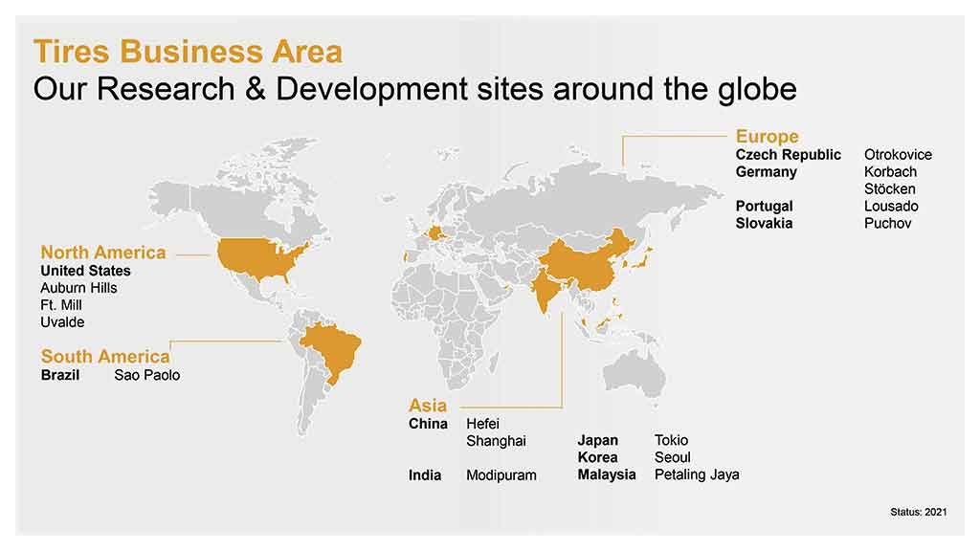
Task: Click the 'Lousado' site name
Action: click(891, 207)
